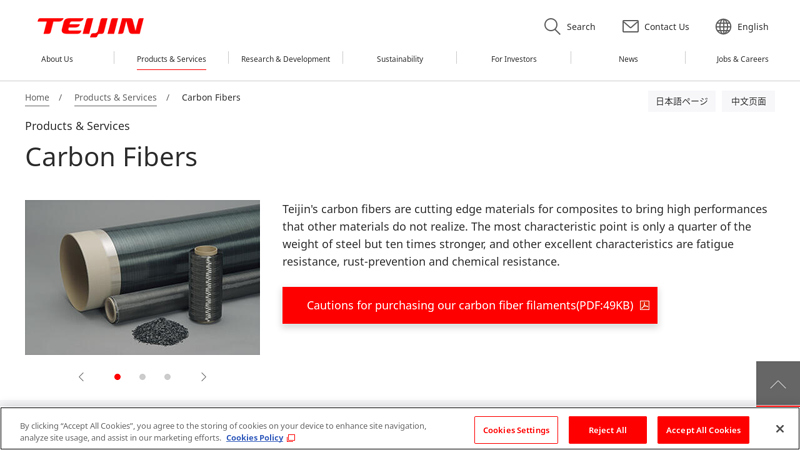Click the Carbon Fibers page heading
800x450 pixels.
click(111, 157)
